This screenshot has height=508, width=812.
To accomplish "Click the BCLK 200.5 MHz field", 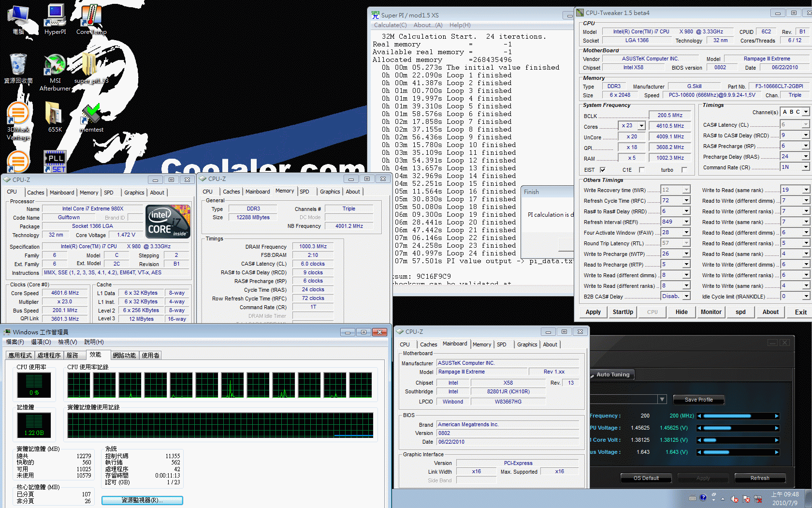I will pyautogui.click(x=670, y=115).
